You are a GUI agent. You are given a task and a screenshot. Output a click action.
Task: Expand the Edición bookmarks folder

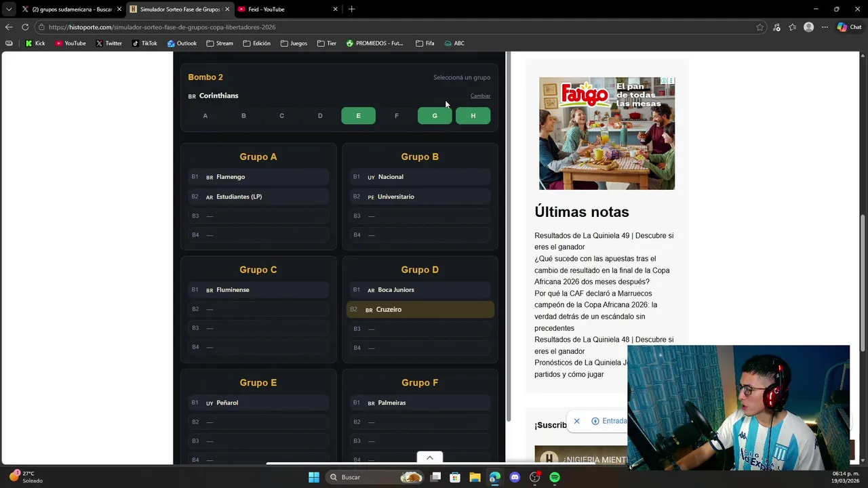point(256,43)
